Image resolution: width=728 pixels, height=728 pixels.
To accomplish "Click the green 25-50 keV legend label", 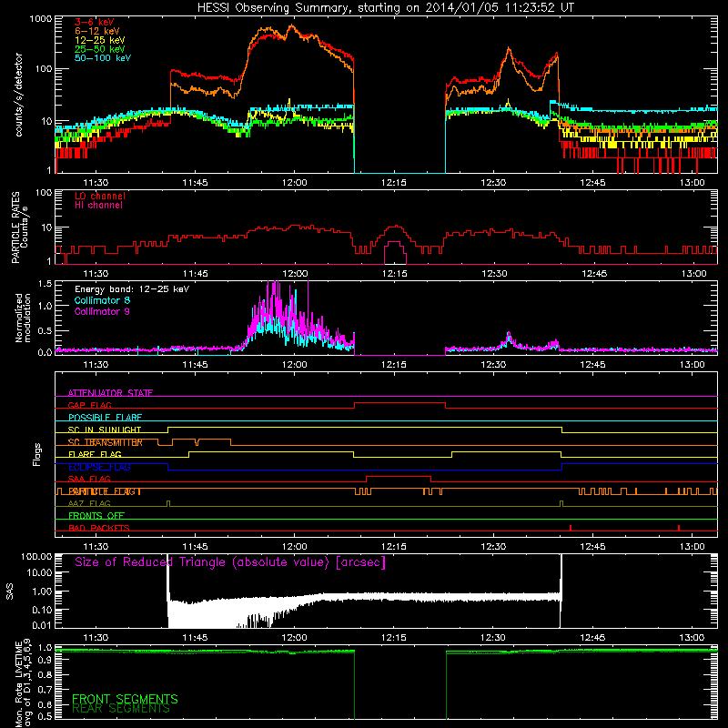I will [x=100, y=49].
